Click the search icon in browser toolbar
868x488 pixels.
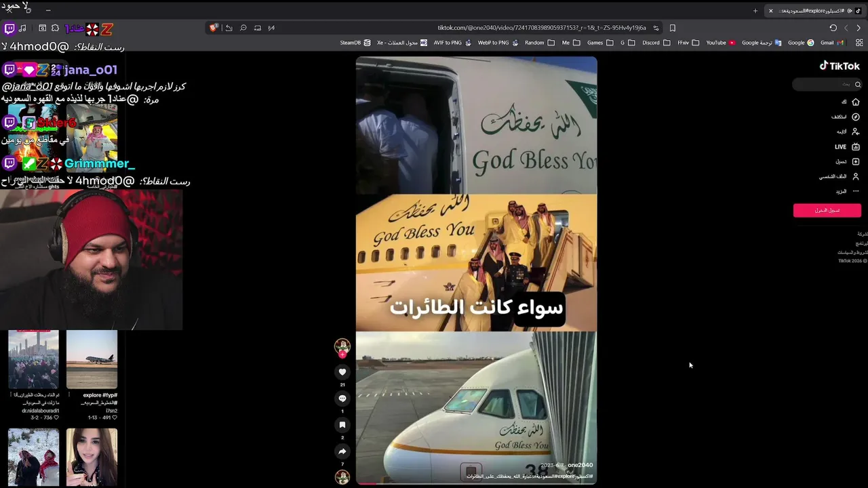243,28
